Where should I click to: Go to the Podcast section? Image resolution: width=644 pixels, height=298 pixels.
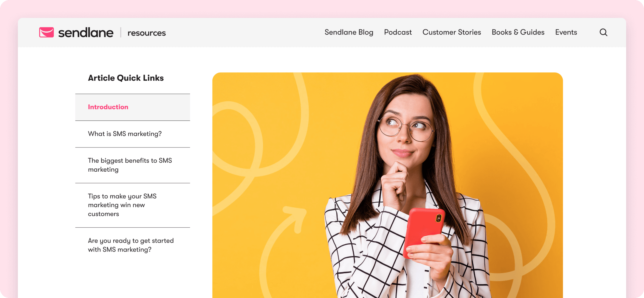pos(398,32)
